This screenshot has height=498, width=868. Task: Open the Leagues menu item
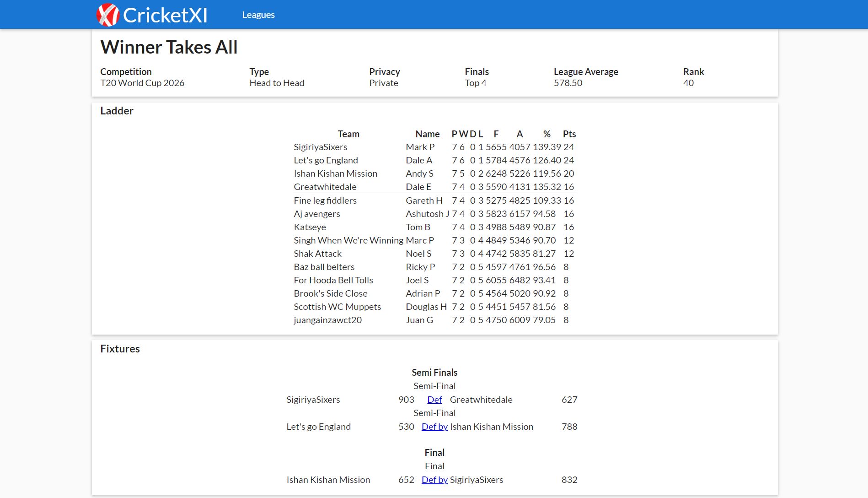[258, 15]
